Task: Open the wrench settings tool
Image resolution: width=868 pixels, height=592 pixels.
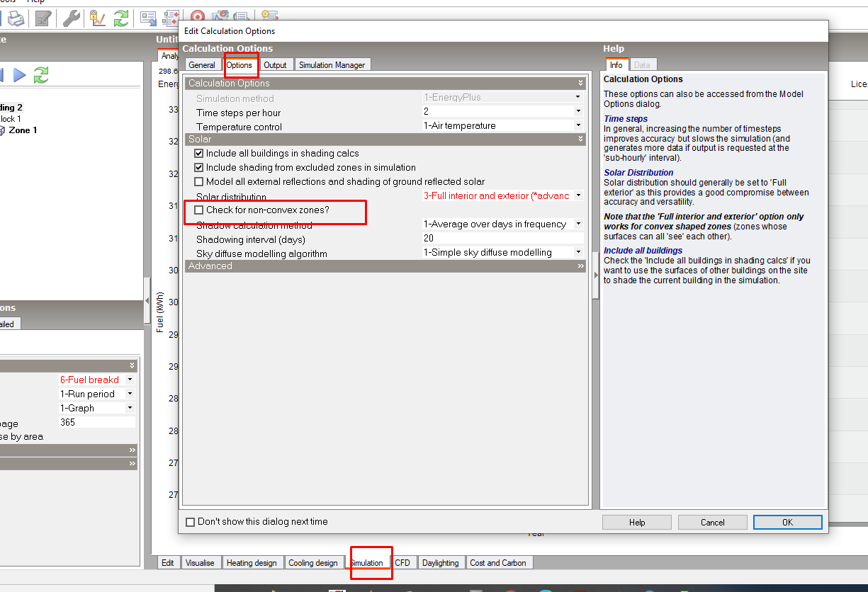Action: (72, 18)
